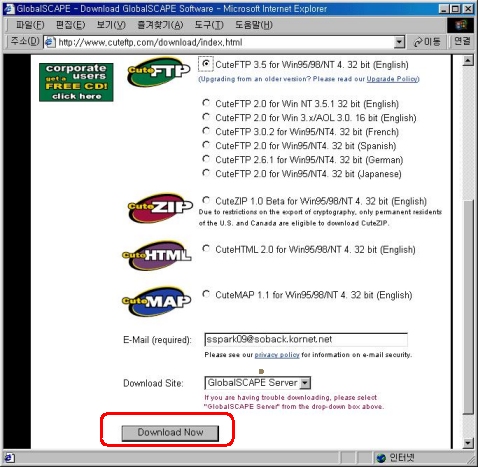Click the CuteZIP logo image
The height and width of the screenshot is (467, 478).
pyautogui.click(x=160, y=208)
